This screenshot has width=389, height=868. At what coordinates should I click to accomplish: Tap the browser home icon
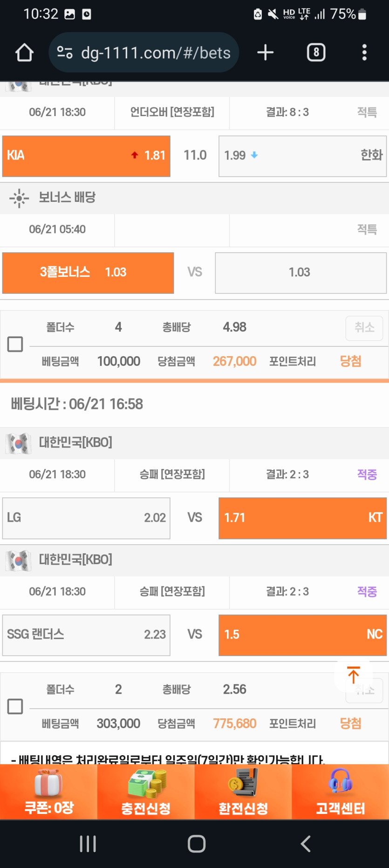[24, 53]
